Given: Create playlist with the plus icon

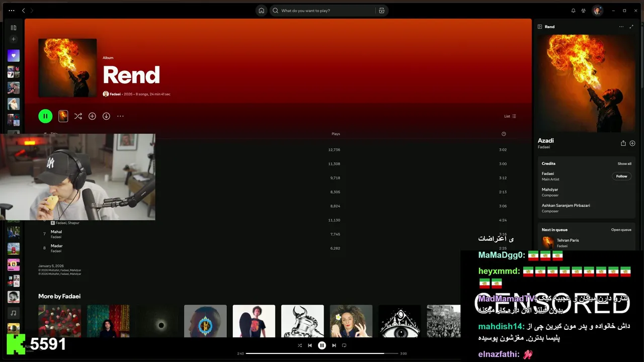Looking at the screenshot, I should (14, 39).
